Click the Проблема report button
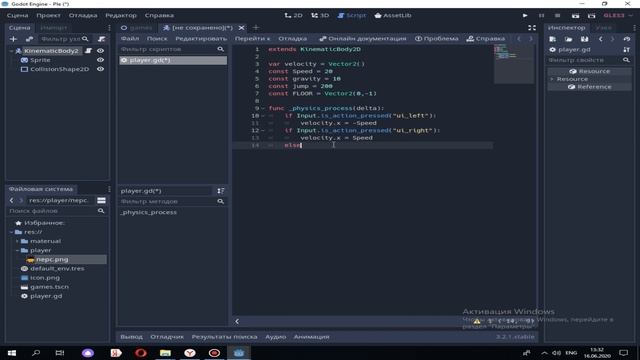 tap(437, 38)
